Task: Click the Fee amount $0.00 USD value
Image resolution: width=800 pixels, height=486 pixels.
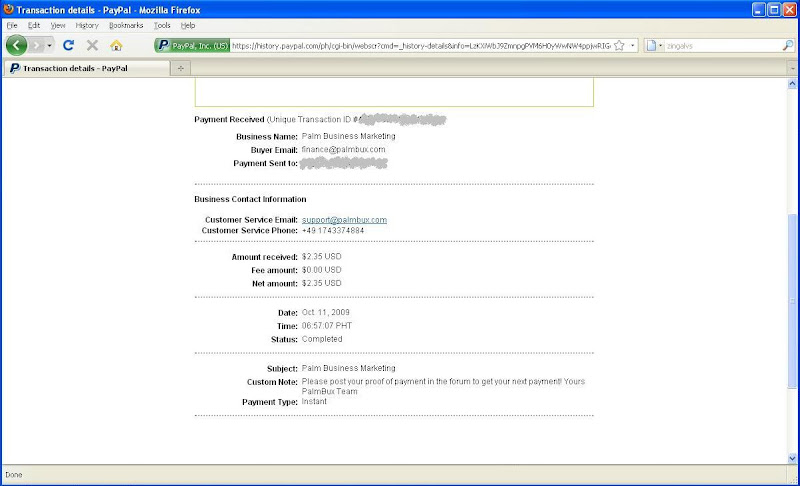Action: pyautogui.click(x=321, y=270)
